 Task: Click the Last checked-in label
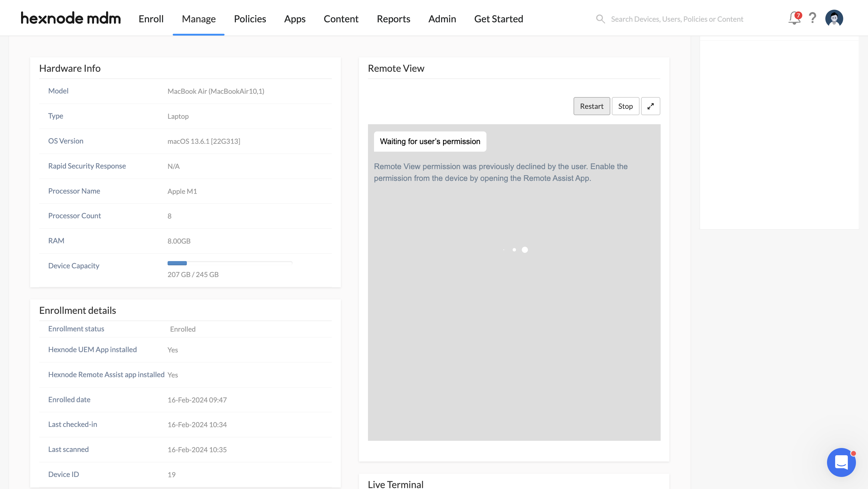click(72, 424)
